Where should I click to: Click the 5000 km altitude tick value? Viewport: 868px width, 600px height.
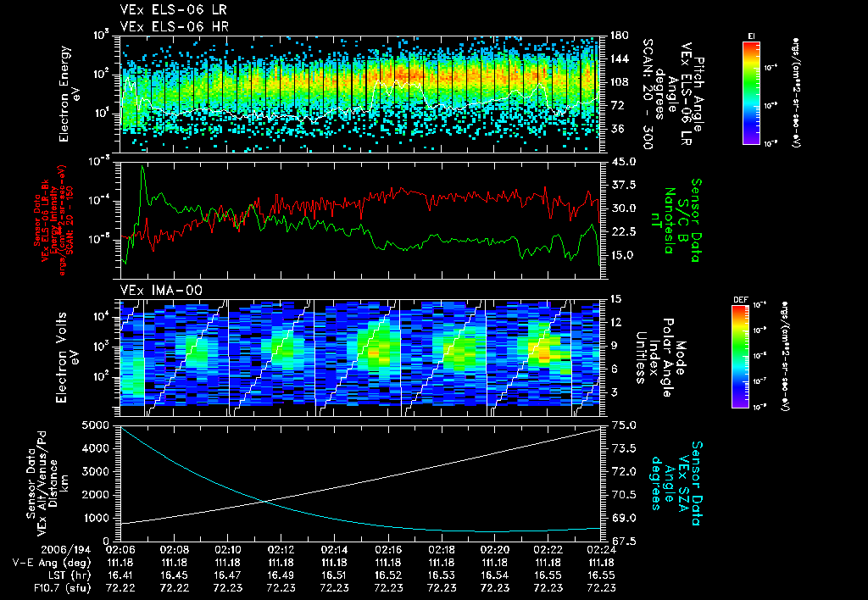click(95, 425)
